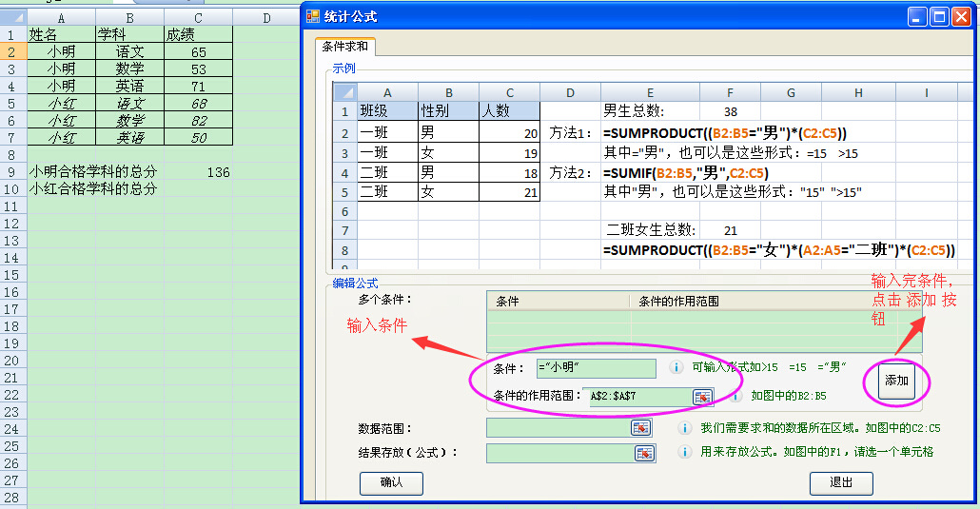This screenshot has height=509, width=980.
Task: Click range picker icon beside 数据范围 field
Action: [641, 428]
